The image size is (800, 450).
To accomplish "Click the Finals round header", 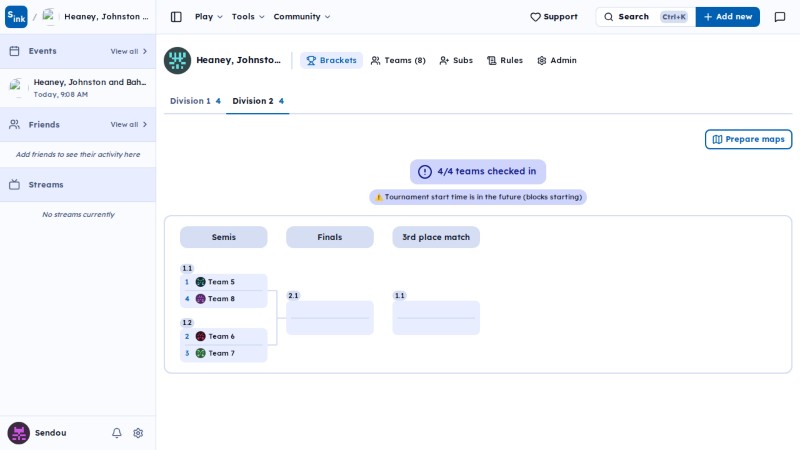I will [330, 237].
